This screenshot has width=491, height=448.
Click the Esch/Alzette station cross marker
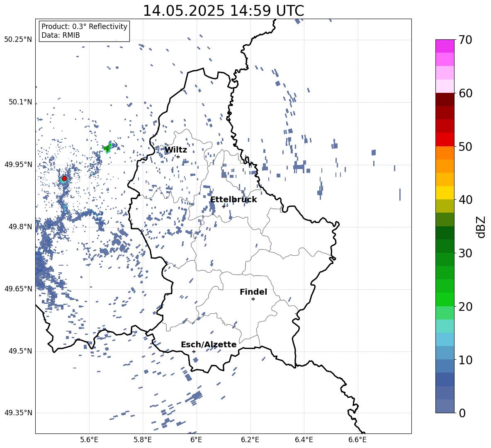point(194,351)
